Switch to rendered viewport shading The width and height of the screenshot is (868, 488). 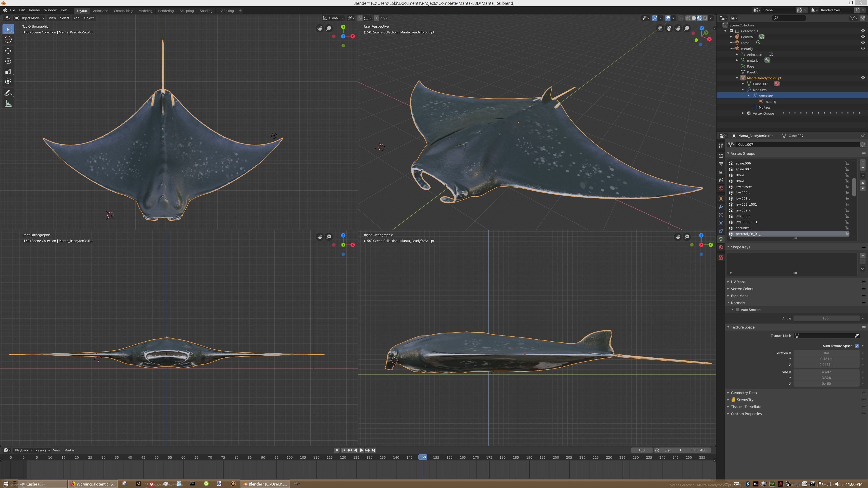705,18
